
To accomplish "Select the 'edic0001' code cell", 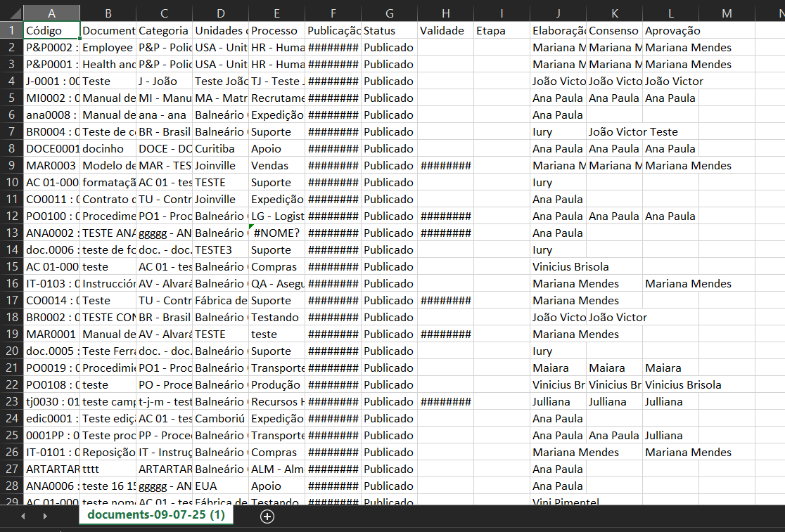I will coord(51,419).
